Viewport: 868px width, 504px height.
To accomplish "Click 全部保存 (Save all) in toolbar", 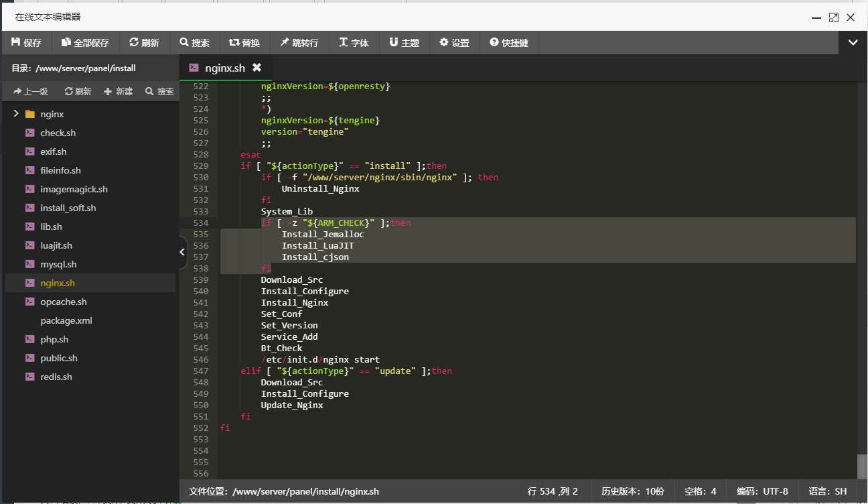I will [x=84, y=43].
